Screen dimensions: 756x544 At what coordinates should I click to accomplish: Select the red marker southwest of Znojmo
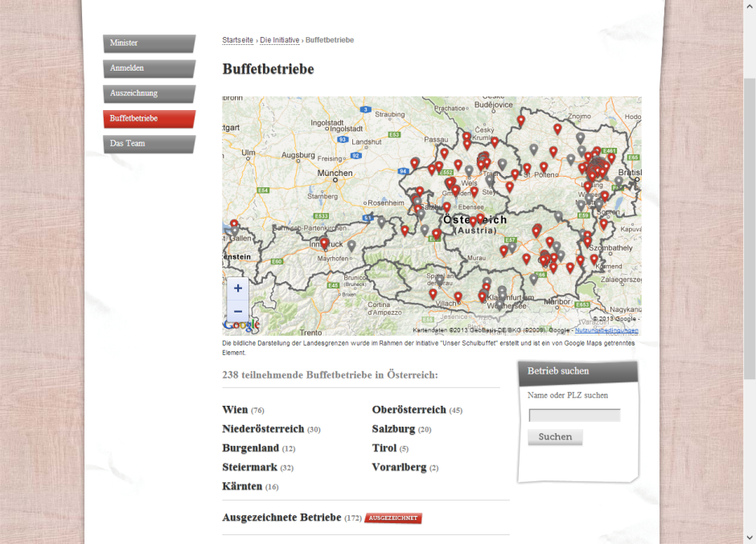coord(557,129)
